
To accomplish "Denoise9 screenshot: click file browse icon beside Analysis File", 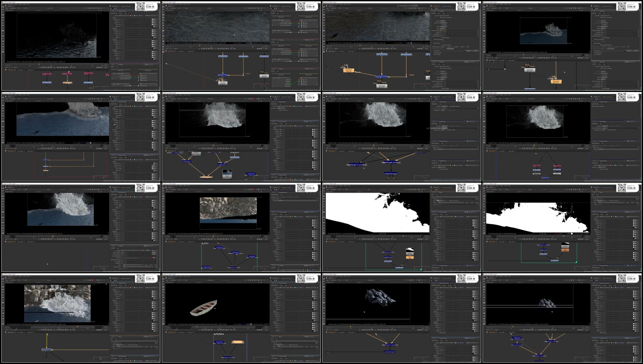I will pos(464,50).
